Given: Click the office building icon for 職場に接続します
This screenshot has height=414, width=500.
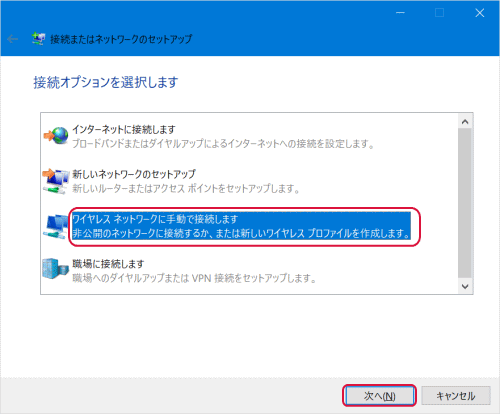Looking at the screenshot, I should click(55, 269).
